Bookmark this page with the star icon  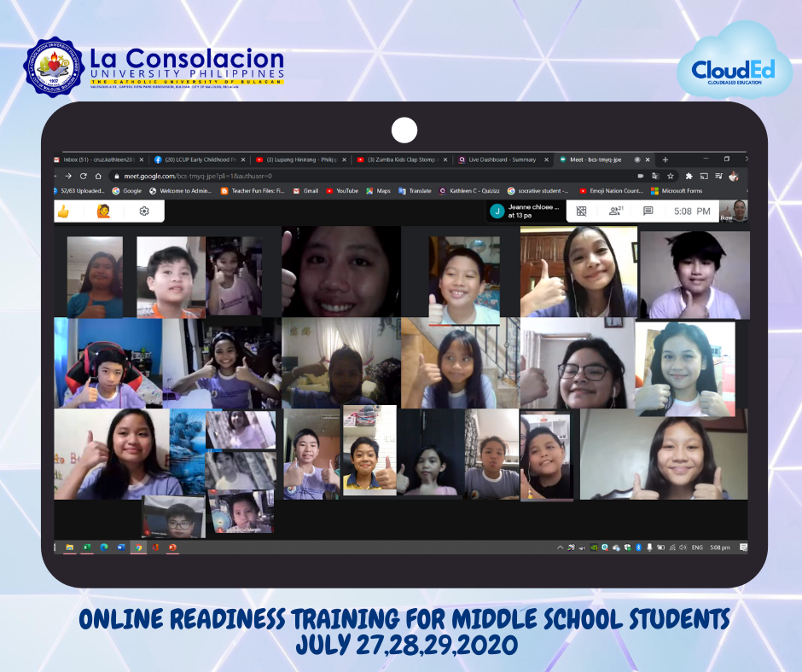670,176
